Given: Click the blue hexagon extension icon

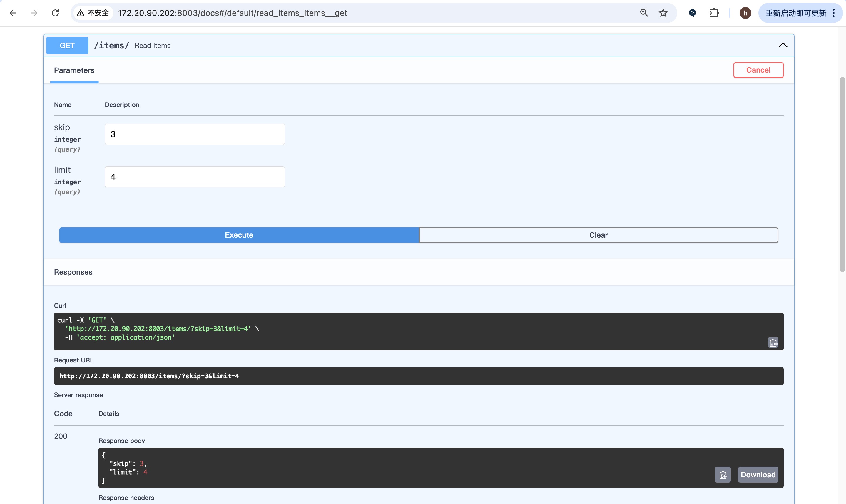Looking at the screenshot, I should click(692, 13).
